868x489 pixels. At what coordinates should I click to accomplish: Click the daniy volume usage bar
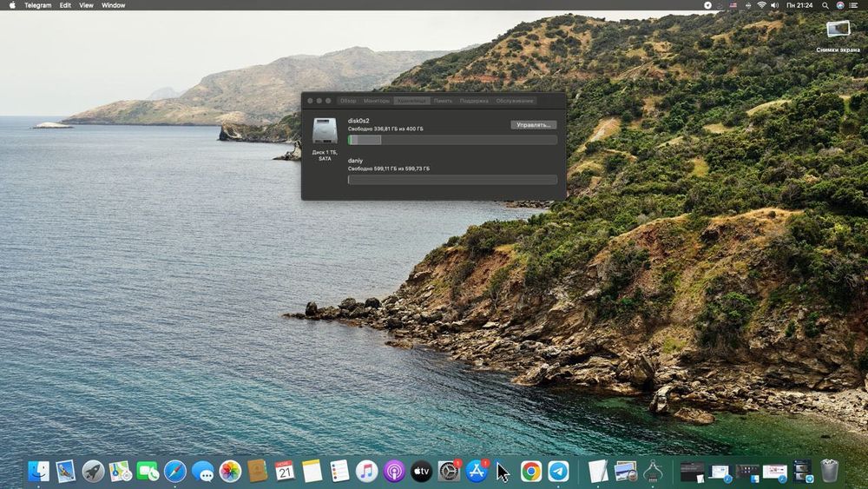(x=452, y=180)
